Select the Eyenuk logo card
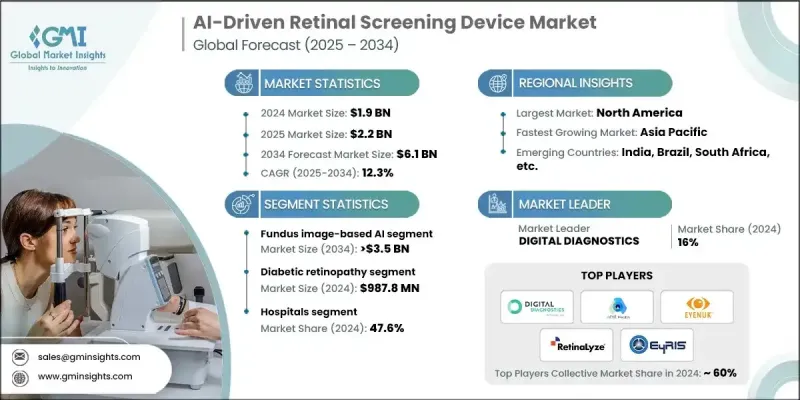The height and width of the screenshot is (400, 800). [696, 306]
